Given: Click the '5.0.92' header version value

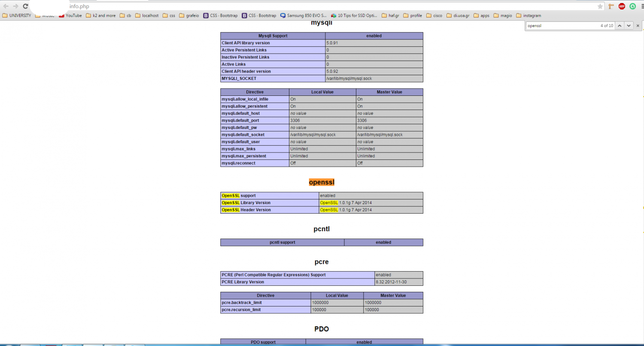Looking at the screenshot, I should coord(374,71).
